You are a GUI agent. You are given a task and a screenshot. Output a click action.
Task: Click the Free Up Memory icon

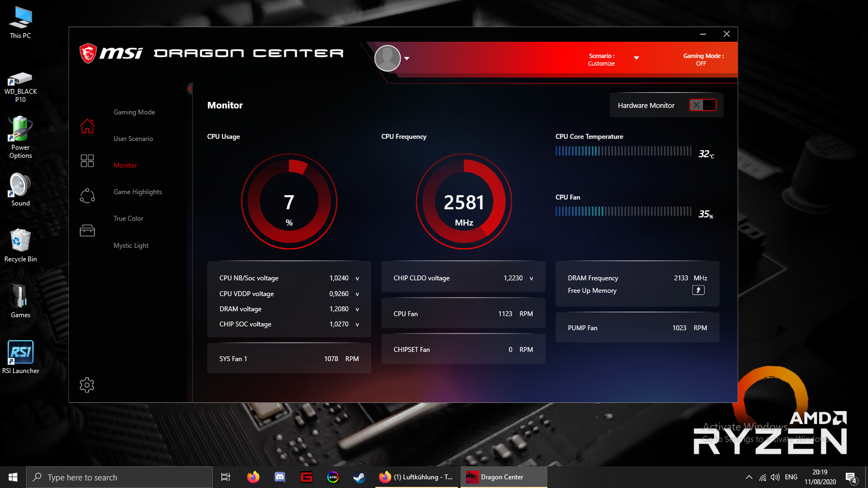tap(698, 290)
